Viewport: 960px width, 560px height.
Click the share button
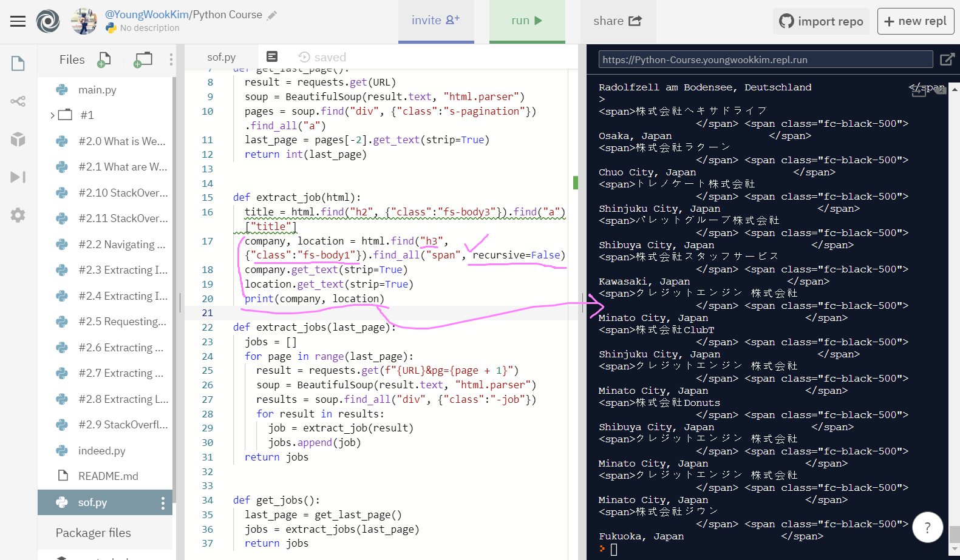(x=618, y=21)
